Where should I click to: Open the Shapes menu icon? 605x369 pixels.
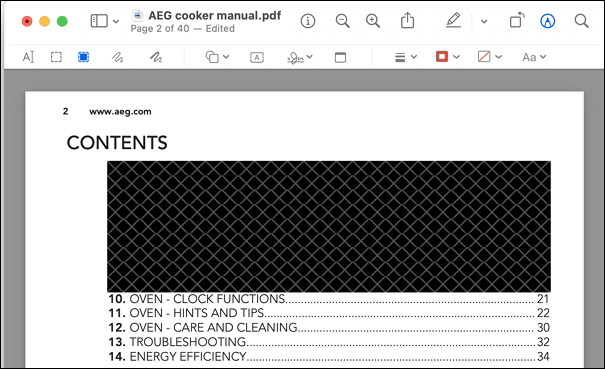click(x=212, y=57)
